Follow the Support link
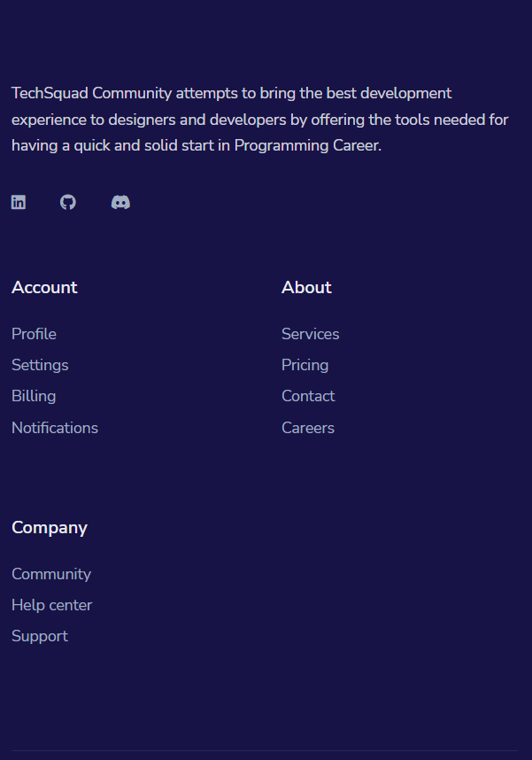This screenshot has width=532, height=760. click(x=40, y=636)
